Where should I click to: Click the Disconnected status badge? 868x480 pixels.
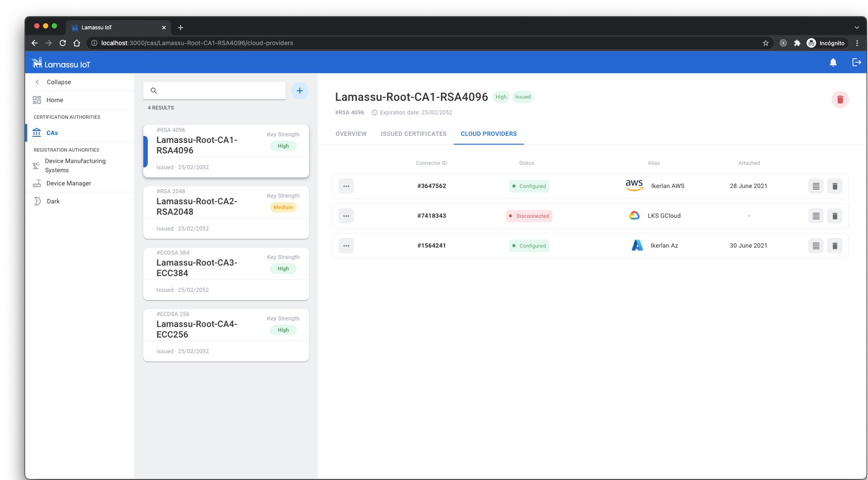click(x=529, y=216)
